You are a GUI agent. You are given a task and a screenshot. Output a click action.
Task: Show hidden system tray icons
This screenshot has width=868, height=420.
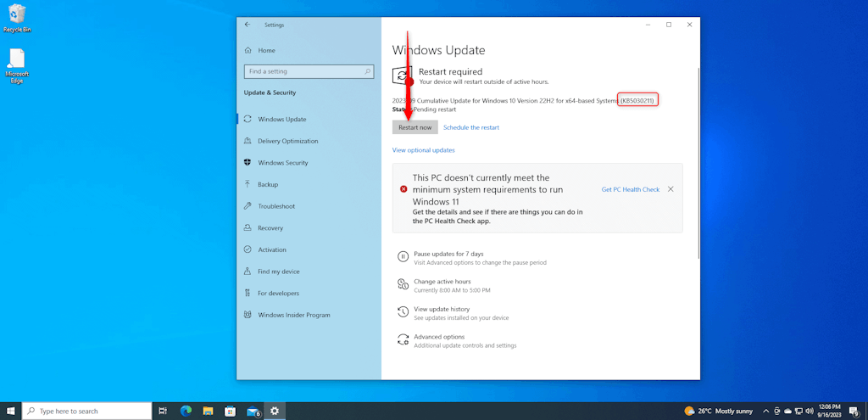tap(766, 412)
